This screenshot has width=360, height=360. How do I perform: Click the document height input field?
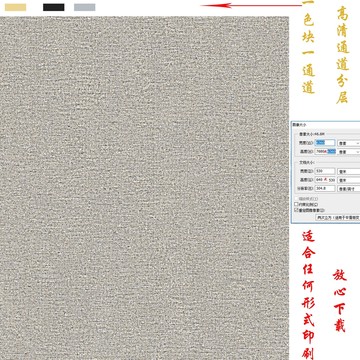coord(325,180)
